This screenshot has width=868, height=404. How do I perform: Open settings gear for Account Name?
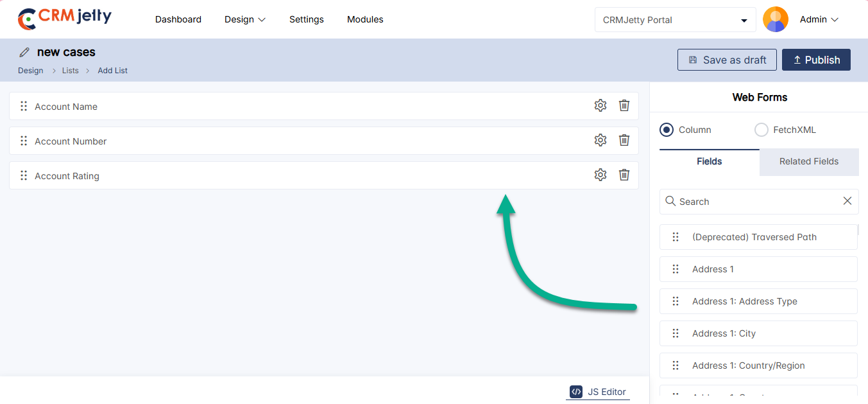click(600, 105)
